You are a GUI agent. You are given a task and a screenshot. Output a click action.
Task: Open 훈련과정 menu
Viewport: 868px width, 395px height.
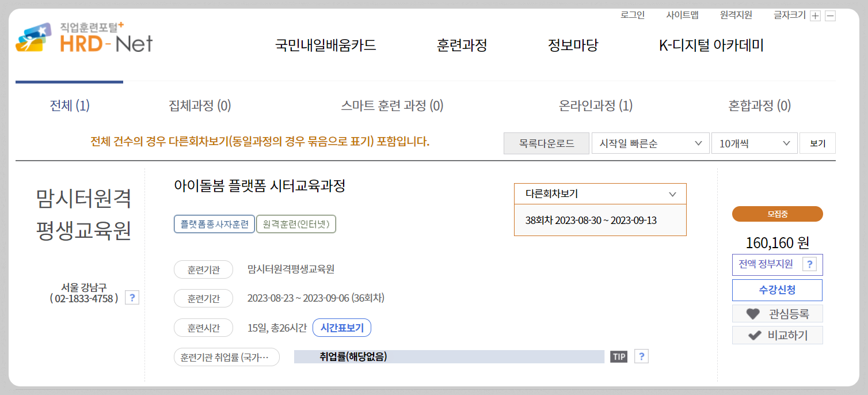click(x=462, y=45)
